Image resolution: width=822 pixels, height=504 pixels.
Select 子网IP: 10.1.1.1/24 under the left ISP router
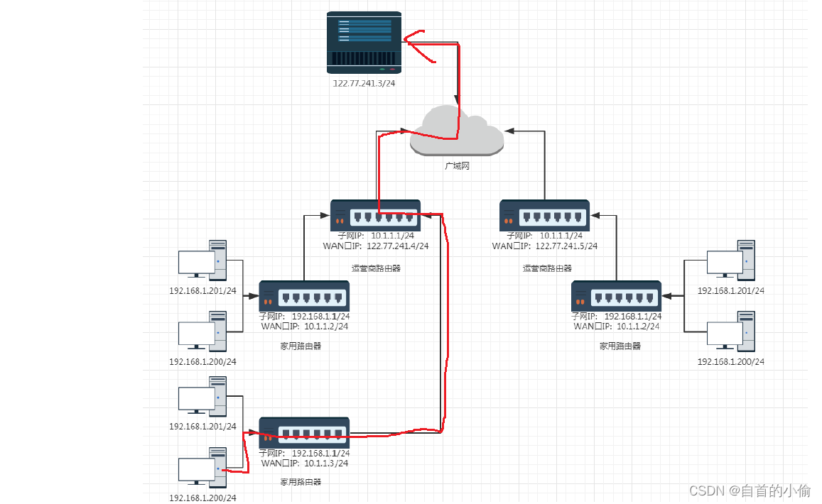click(376, 236)
